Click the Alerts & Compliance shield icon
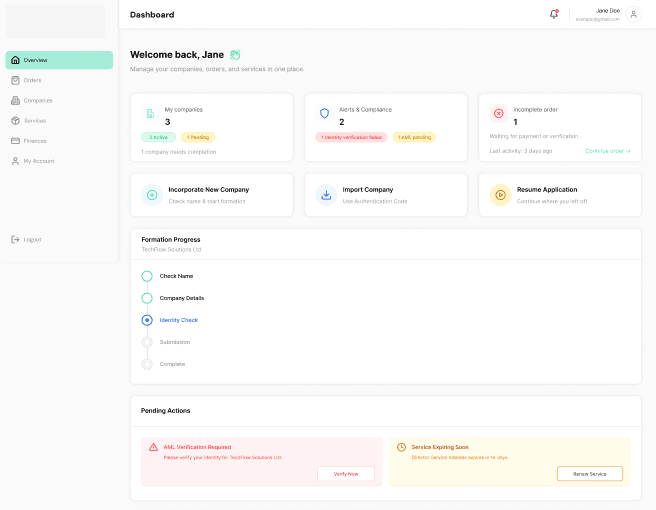656x510 pixels. (x=324, y=113)
